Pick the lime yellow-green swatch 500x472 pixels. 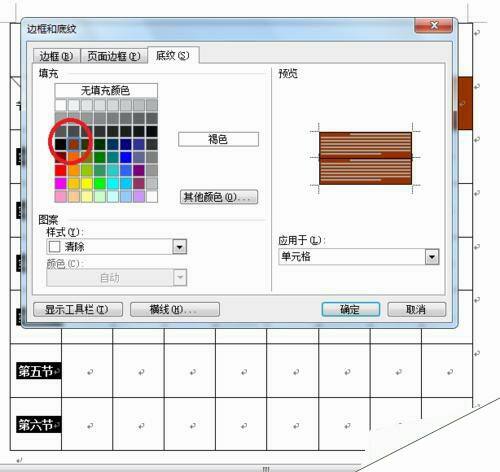(x=87, y=170)
